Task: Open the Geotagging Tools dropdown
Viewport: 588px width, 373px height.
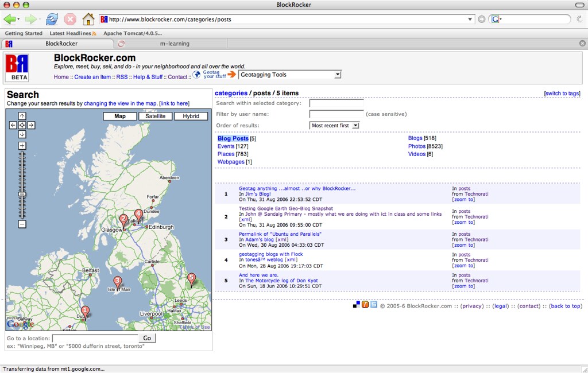Action: pos(290,75)
